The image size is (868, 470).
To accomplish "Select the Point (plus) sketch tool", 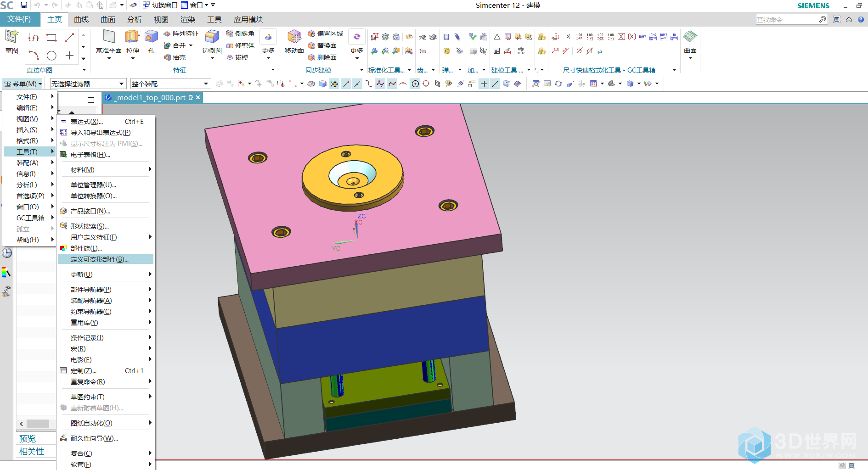I will click(69, 56).
